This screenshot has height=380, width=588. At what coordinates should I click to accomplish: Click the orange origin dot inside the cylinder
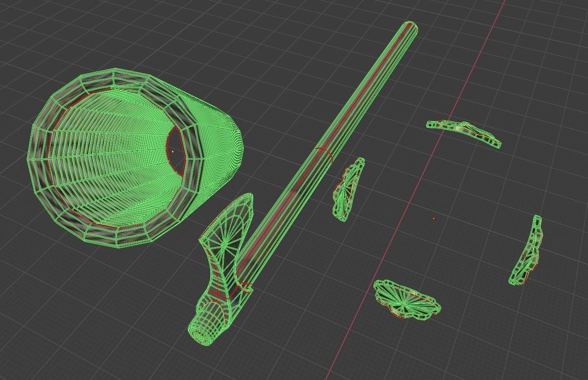pos(173,152)
